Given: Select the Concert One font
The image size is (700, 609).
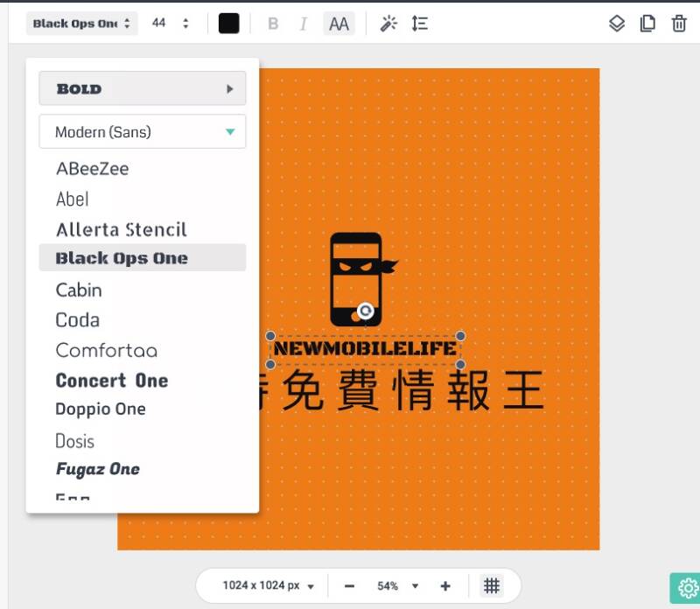Looking at the screenshot, I should pyautogui.click(x=112, y=381).
